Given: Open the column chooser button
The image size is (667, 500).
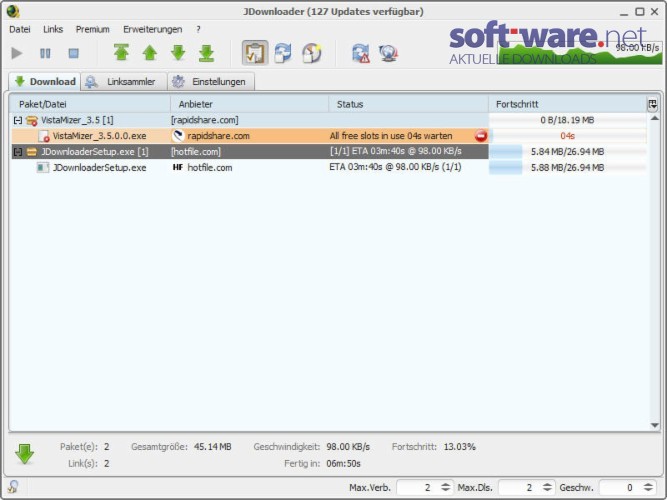Looking at the screenshot, I should (x=653, y=104).
